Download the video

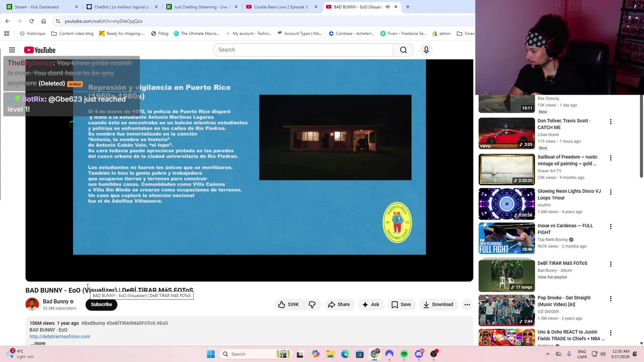point(438,304)
